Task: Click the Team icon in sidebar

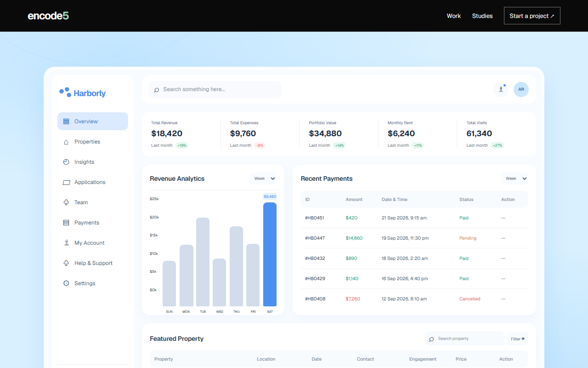Action: pos(66,202)
